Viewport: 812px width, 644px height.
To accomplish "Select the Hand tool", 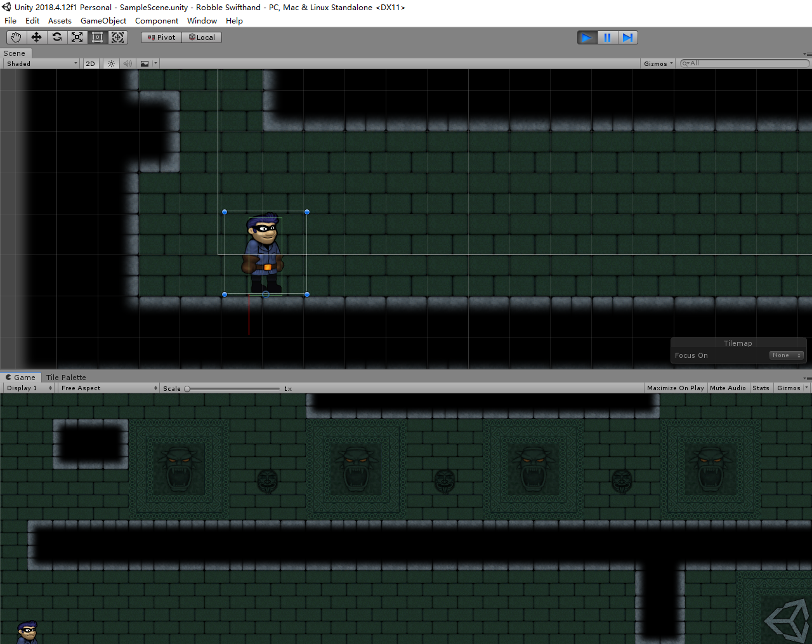I will coord(16,37).
